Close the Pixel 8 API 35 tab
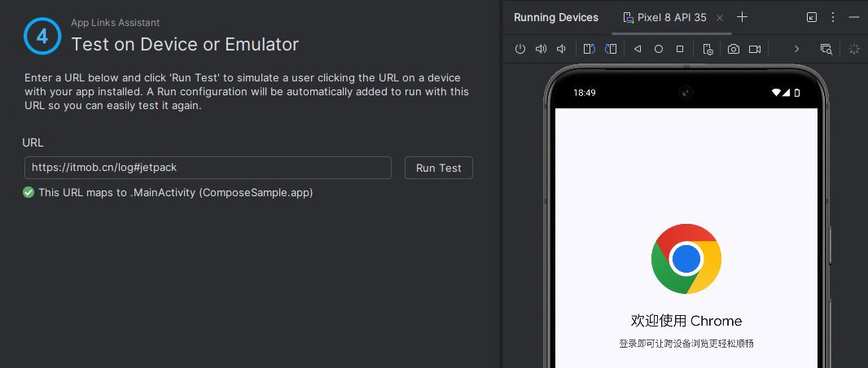This screenshot has width=868, height=368. (x=720, y=18)
